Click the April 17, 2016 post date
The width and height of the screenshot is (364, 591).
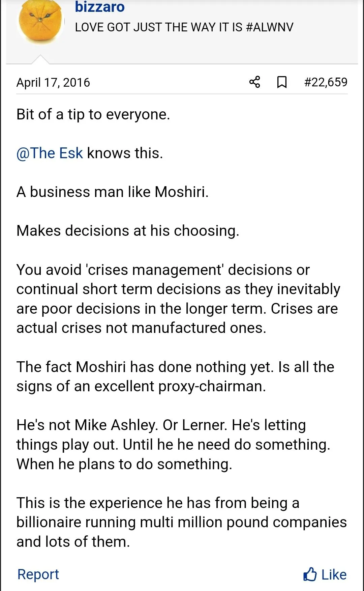(x=53, y=82)
